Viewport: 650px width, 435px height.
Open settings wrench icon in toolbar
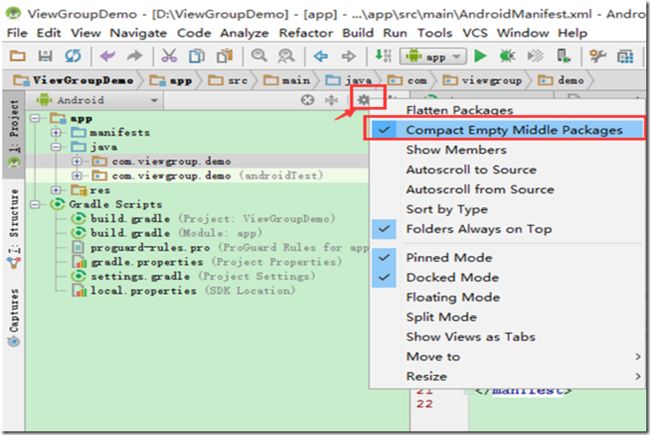coord(597,56)
